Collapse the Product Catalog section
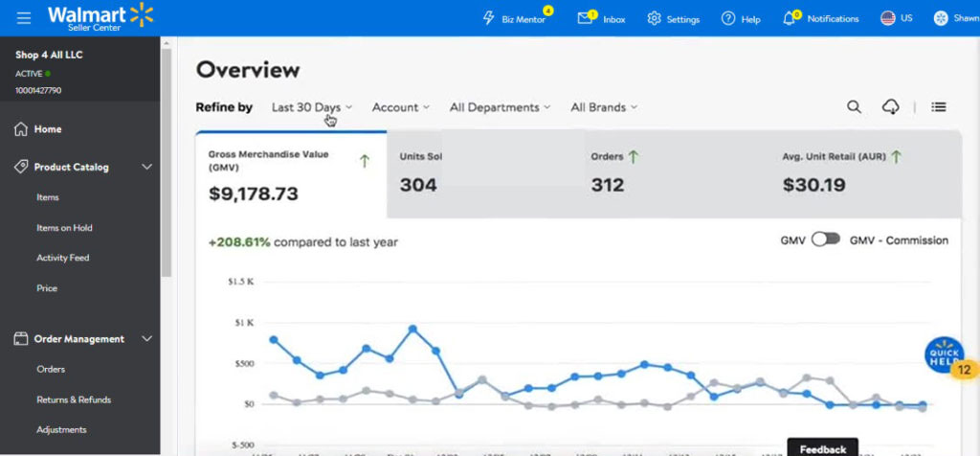980x456 pixels. (x=146, y=167)
